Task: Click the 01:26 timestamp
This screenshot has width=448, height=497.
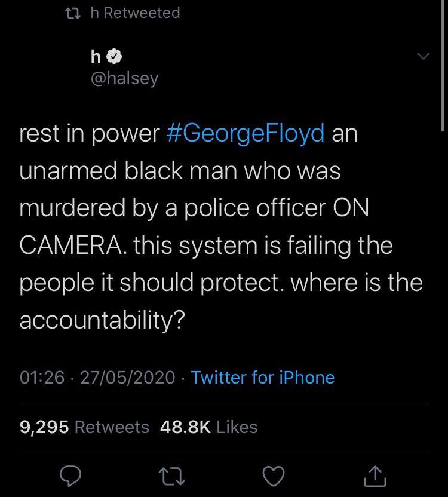Action: (x=42, y=378)
